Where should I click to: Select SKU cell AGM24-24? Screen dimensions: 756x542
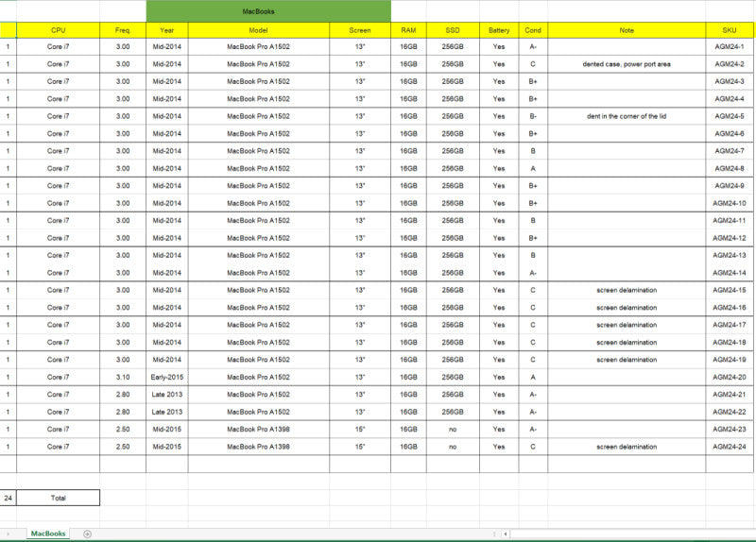point(730,447)
